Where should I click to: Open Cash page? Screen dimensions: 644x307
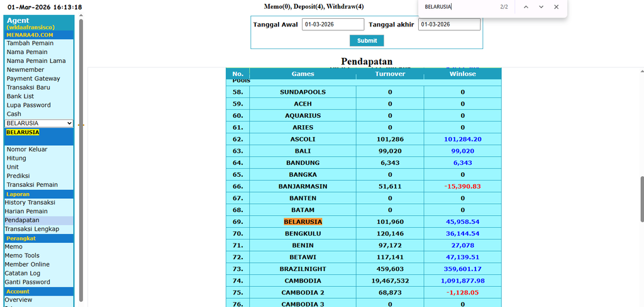click(x=14, y=114)
